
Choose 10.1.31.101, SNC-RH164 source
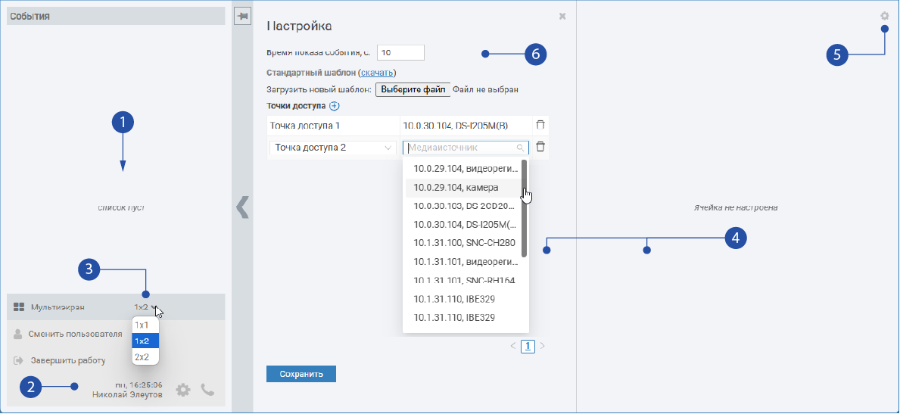tap(463, 280)
